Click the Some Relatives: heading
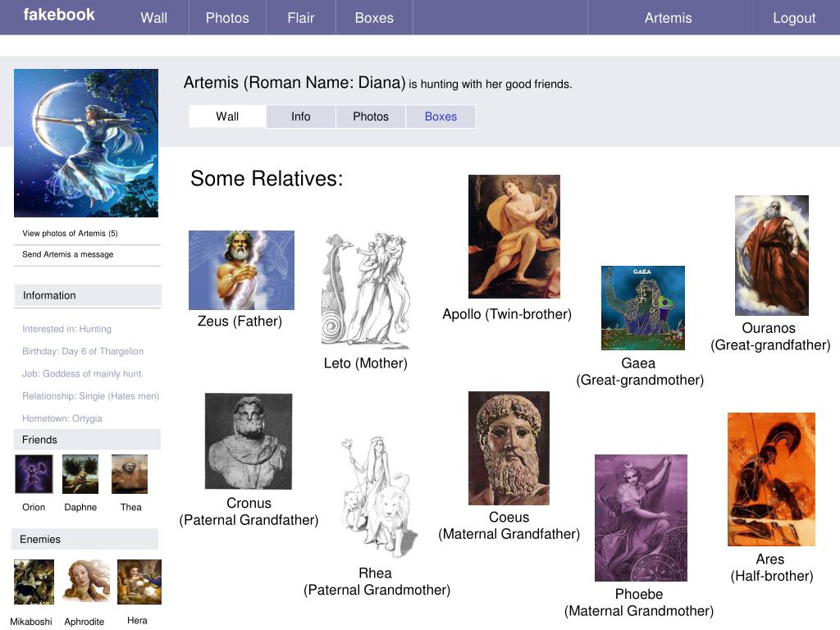This screenshot has width=840, height=630. 267,178
